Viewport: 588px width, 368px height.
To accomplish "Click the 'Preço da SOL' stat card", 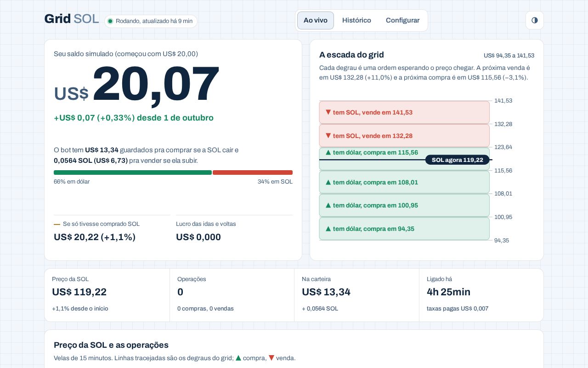I will (107, 295).
